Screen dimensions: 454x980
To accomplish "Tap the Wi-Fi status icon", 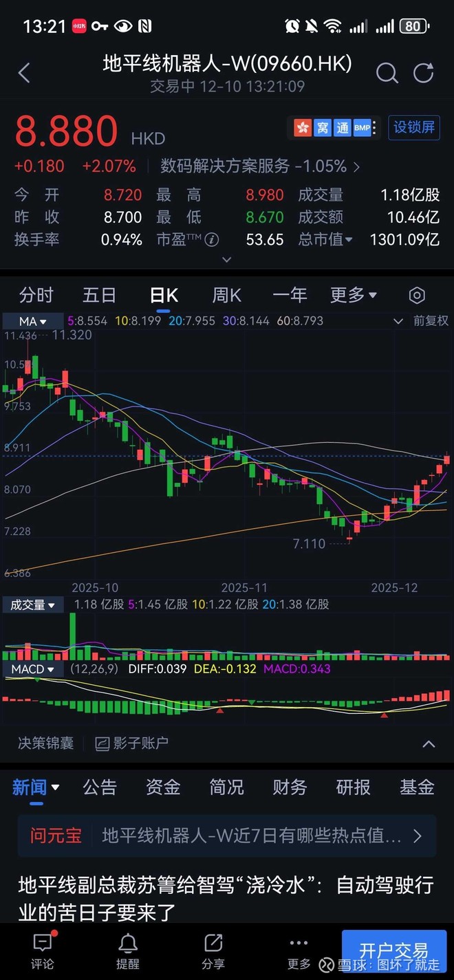I will coord(333,26).
